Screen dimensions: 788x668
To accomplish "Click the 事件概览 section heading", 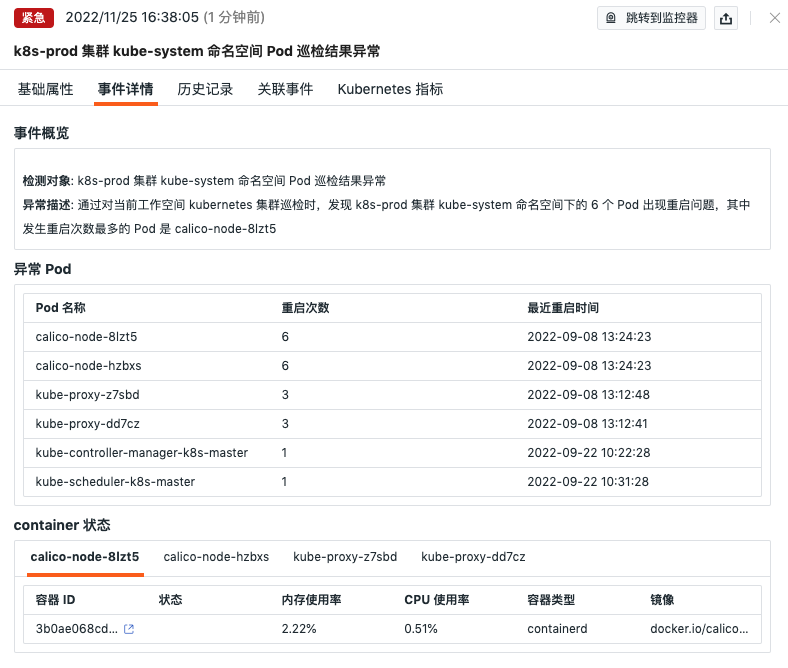I will pos(41,133).
